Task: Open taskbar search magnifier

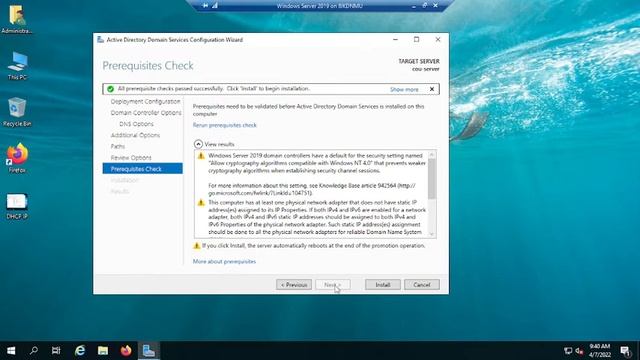Action: (x=34, y=351)
